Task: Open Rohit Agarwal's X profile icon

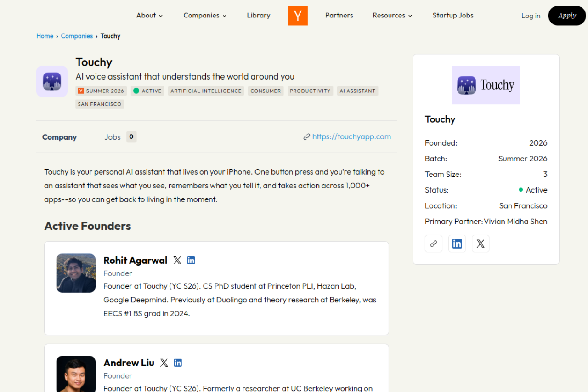Action: [x=177, y=261]
